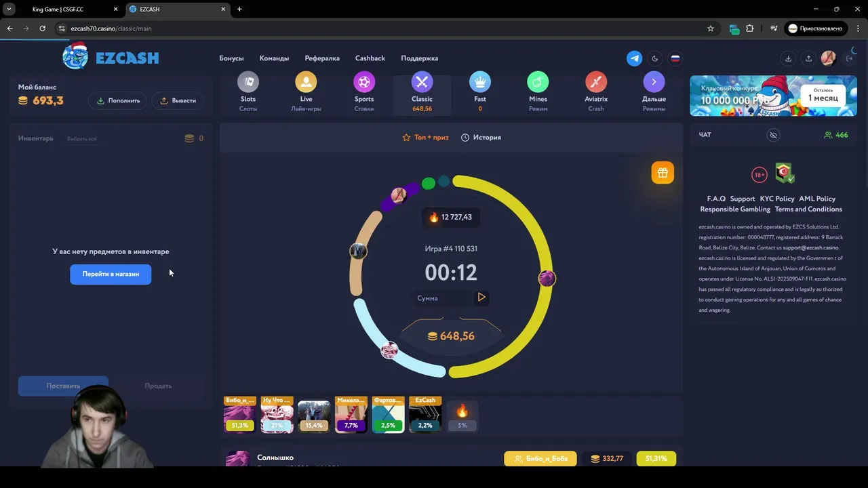
Task: Open the Рефералка menu
Action: point(322,58)
